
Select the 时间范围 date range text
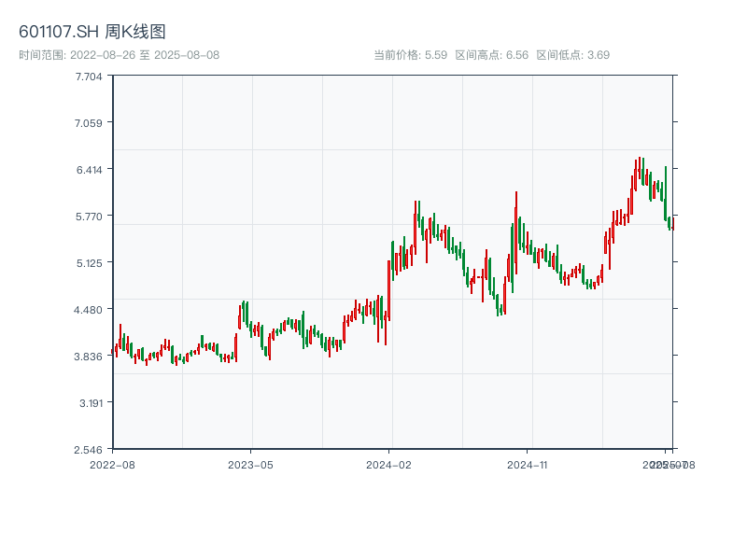[119, 55]
